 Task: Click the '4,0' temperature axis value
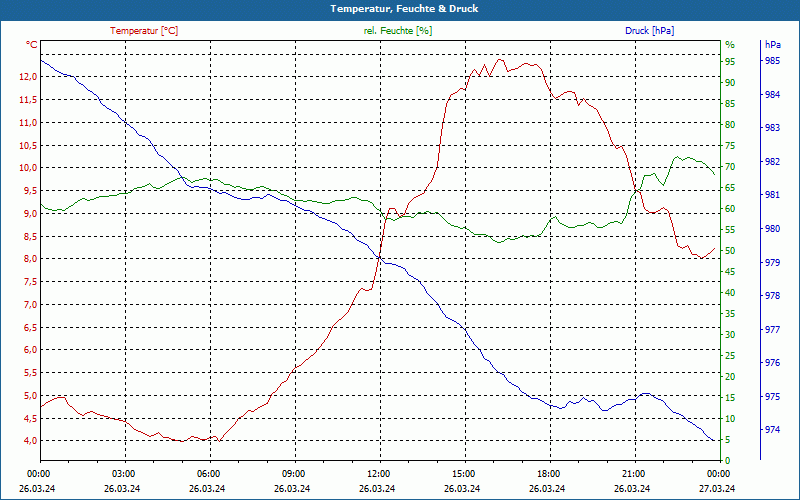click(x=30, y=441)
